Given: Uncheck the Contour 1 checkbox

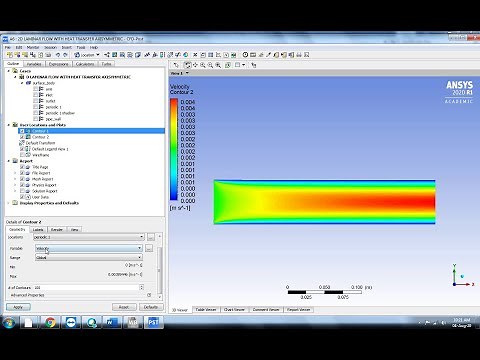Looking at the screenshot, I should click(x=22, y=131).
